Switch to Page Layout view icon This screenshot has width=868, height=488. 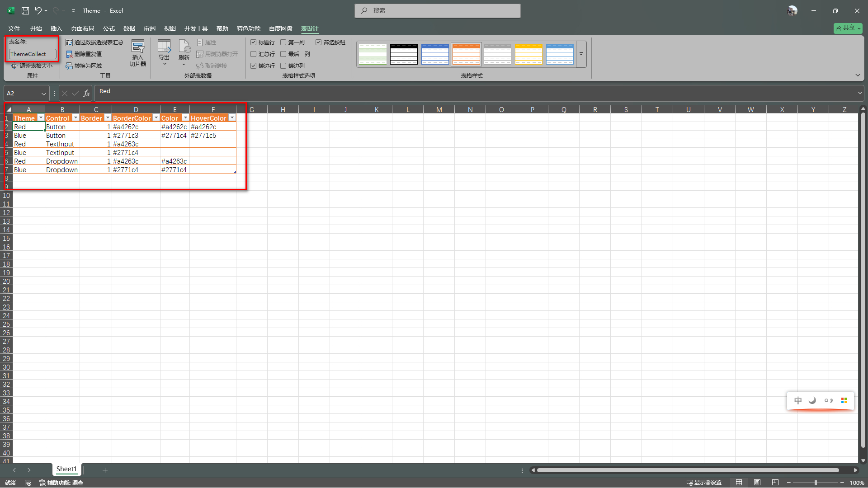757,483
